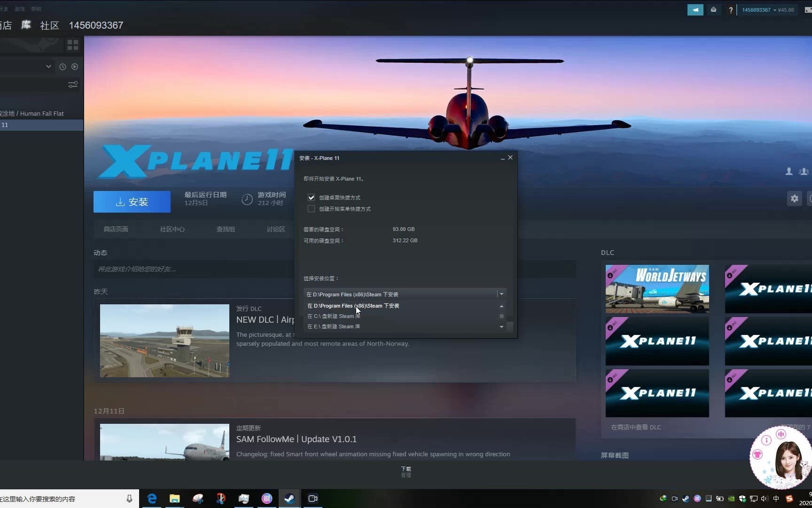Open NVIDIA settings from the tray
Viewport: 812px width, 508px height.
[x=731, y=498]
